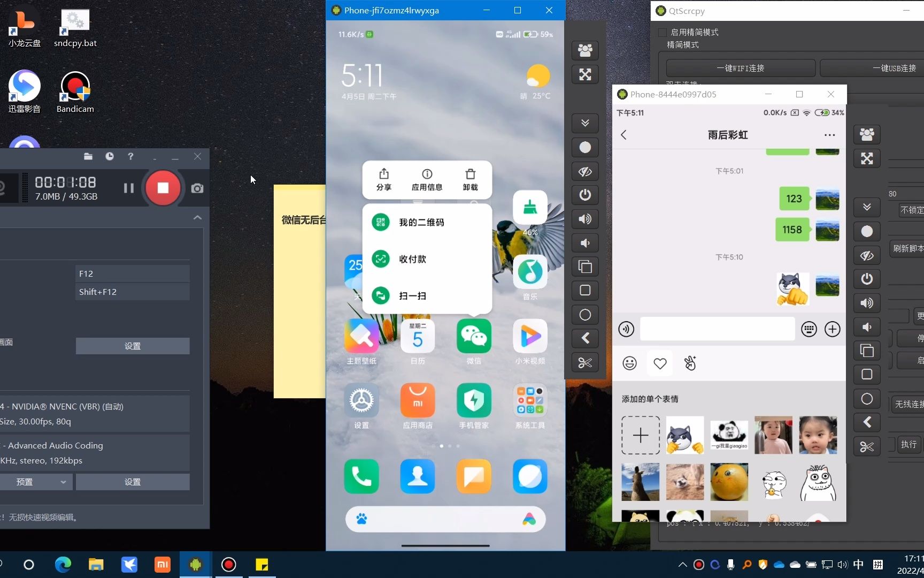924x578 pixels.
Task: Send the panda head sticker
Action: pyautogui.click(x=729, y=435)
